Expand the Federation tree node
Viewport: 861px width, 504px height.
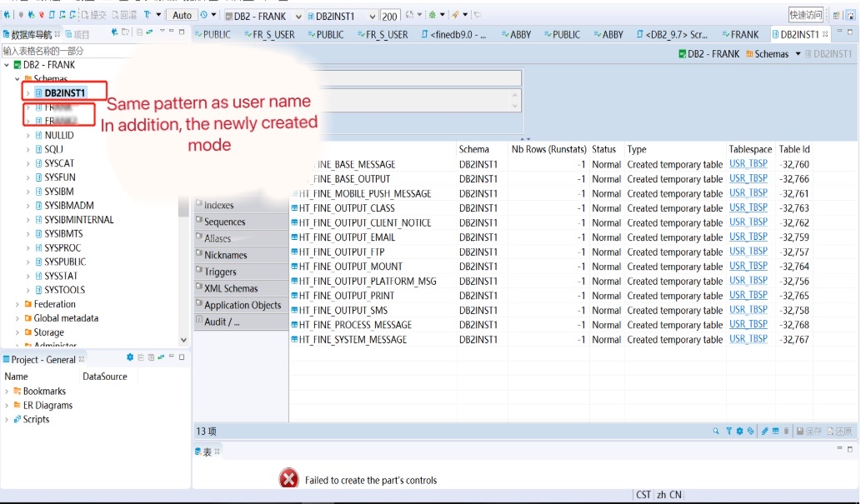pos(18,304)
